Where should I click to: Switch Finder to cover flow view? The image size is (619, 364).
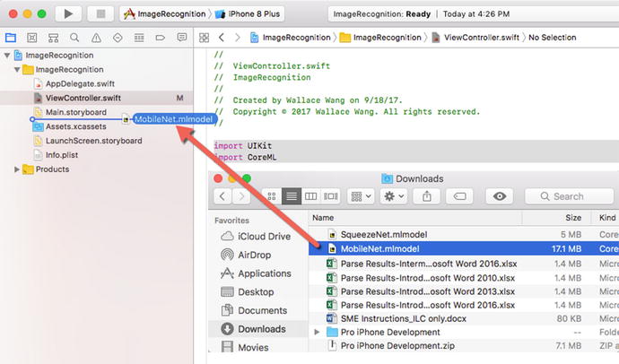[x=331, y=196]
